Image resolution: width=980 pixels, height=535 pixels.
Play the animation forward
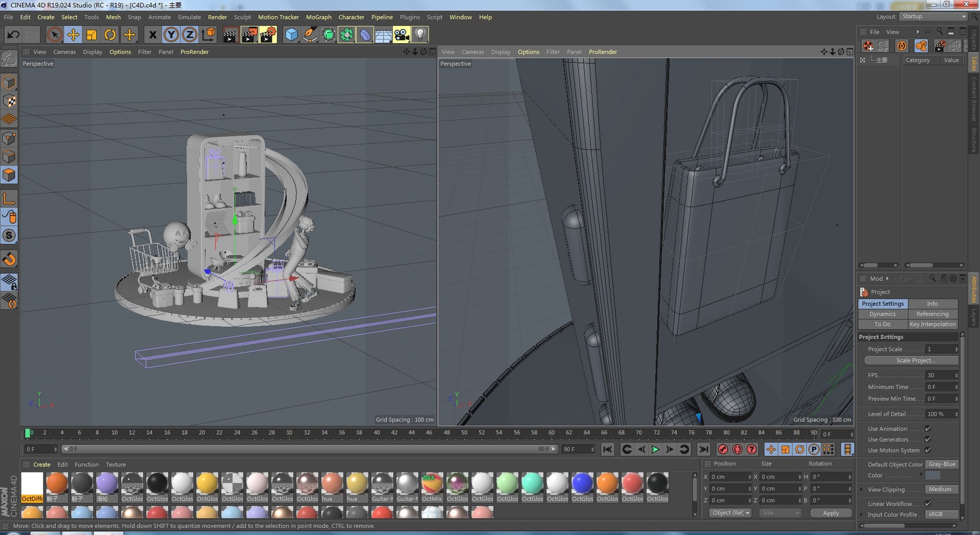(655, 449)
